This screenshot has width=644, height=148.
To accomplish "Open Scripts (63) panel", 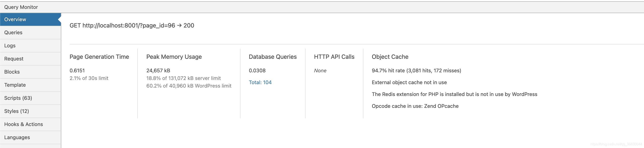I will click(30, 98).
